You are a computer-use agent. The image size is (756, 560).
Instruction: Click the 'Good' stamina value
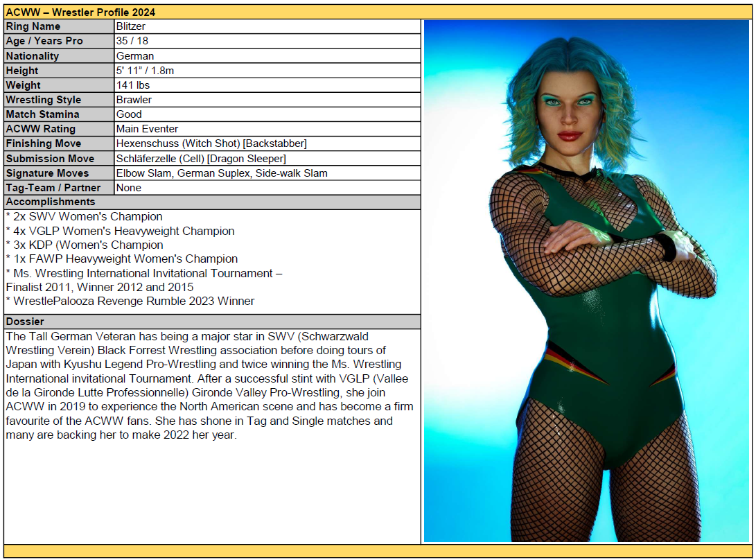point(129,114)
